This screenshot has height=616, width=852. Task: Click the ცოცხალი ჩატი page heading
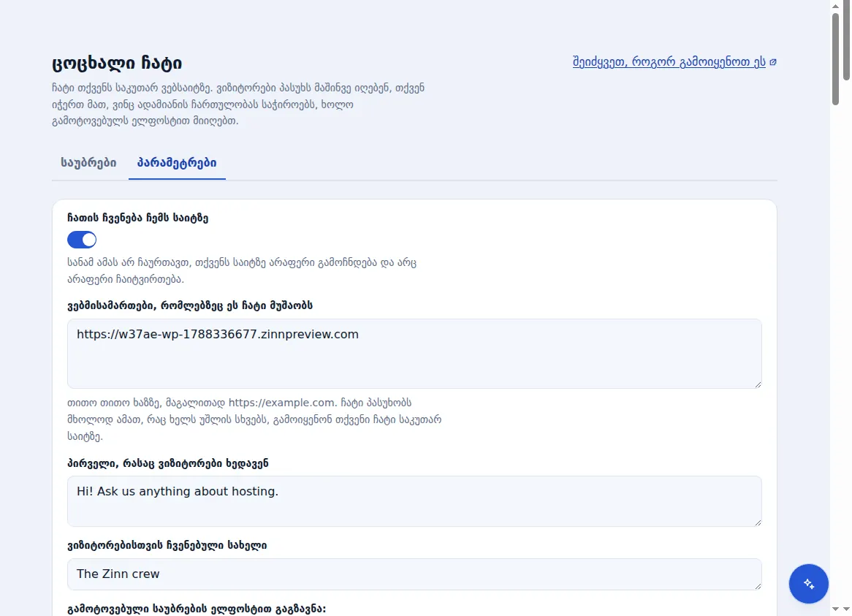pos(117,63)
